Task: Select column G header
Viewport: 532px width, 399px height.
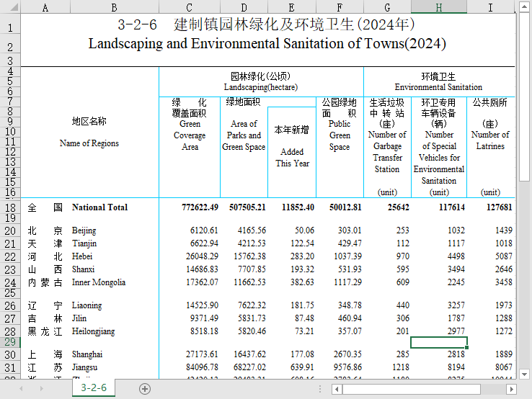Action: [387, 6]
